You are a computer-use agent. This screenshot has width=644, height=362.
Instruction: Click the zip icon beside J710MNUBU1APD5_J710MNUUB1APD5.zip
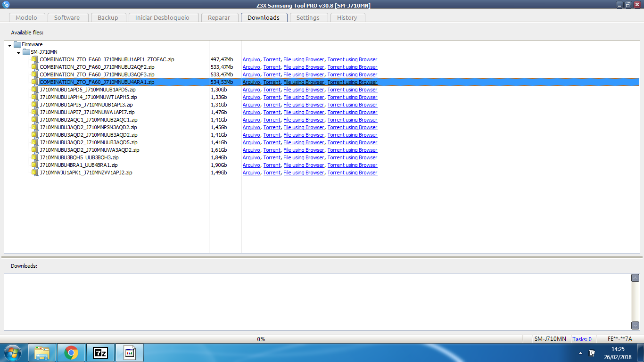pyautogui.click(x=34, y=90)
